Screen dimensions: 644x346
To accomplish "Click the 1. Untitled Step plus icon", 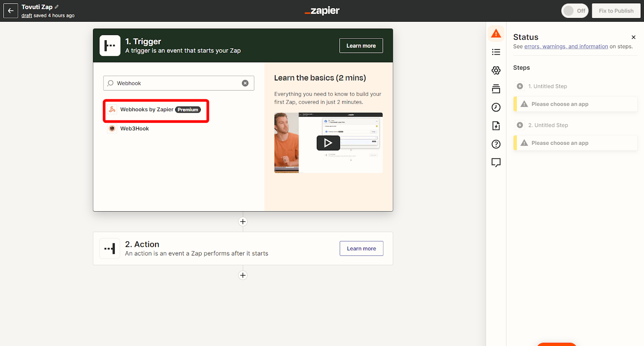I will [520, 86].
